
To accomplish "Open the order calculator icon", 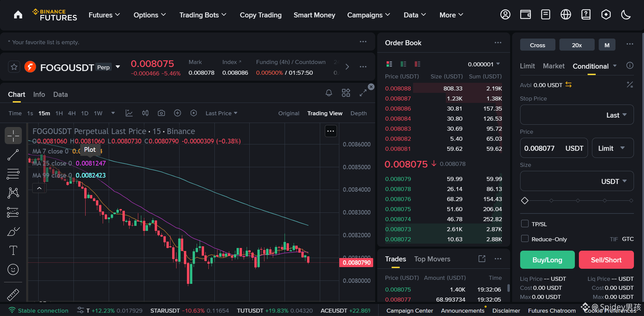I will [630, 85].
